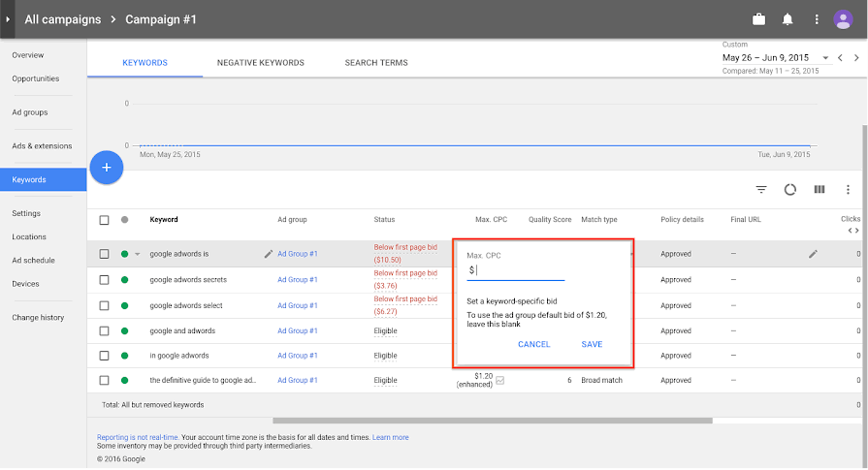Click Save in the Max. CPC popup

coord(592,344)
